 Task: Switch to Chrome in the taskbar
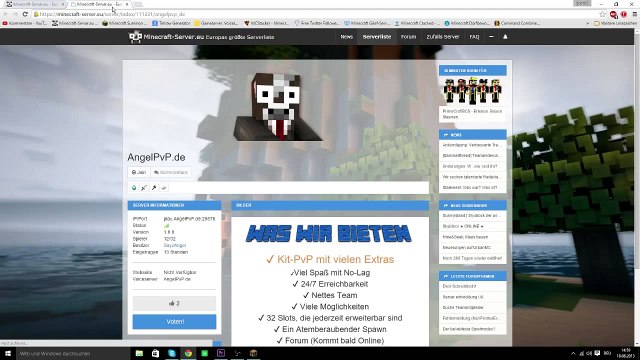coord(188,353)
